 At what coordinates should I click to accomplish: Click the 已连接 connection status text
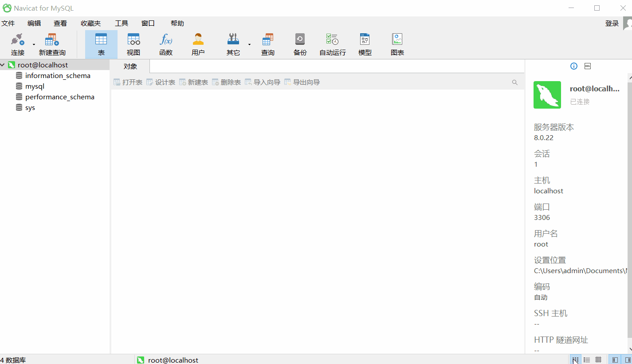580,102
